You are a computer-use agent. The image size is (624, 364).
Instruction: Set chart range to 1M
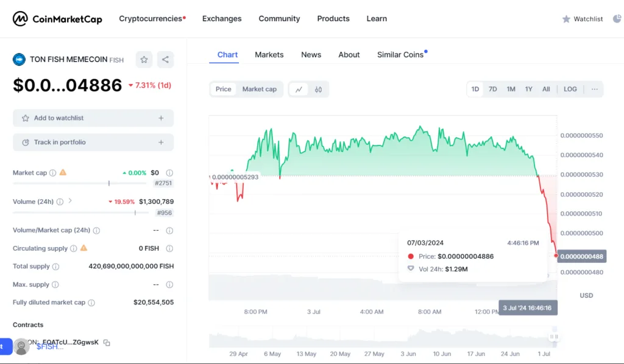511,89
